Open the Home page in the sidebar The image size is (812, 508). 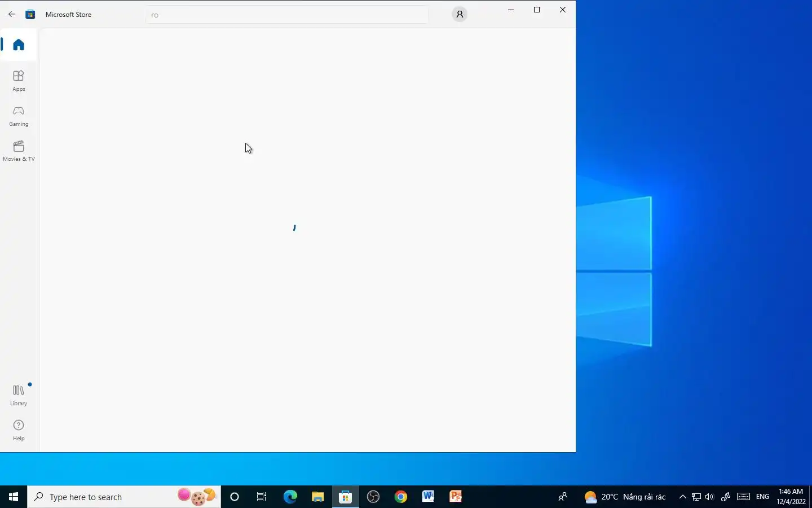click(x=19, y=45)
